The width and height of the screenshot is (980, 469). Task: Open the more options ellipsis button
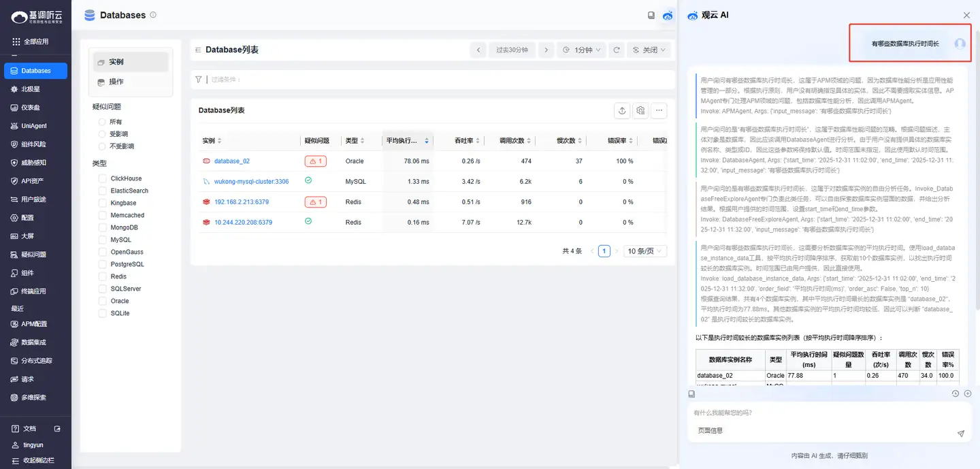[658, 110]
